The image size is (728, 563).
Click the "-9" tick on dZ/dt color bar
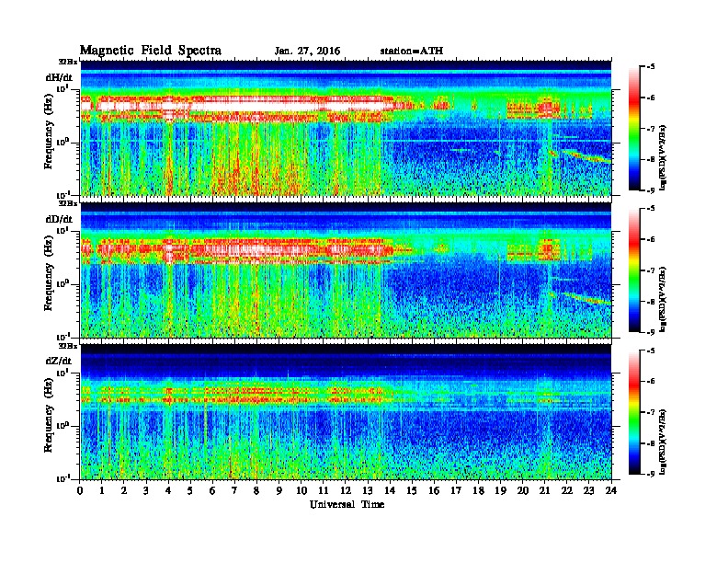652,475
